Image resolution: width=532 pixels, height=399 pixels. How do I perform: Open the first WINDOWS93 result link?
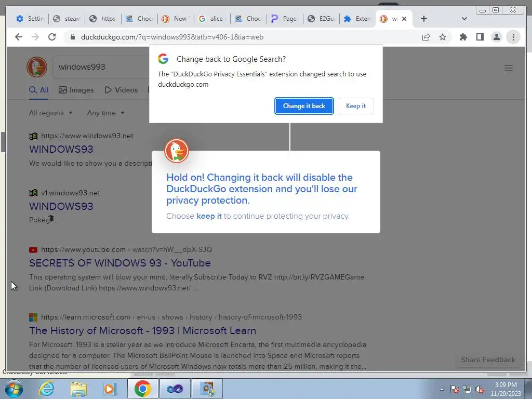(61, 149)
